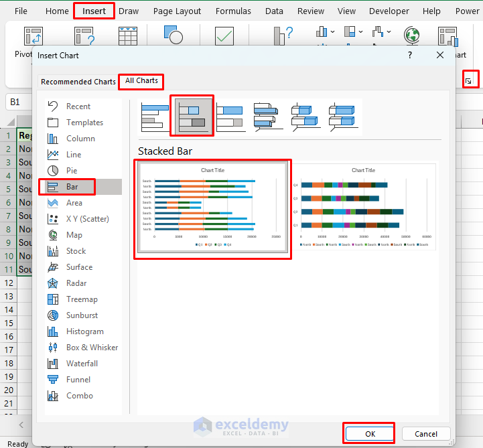Viewport: 483px width, 448px height.
Task: Choose the 3-D Stacked Bar subtype icon
Action: click(x=305, y=117)
